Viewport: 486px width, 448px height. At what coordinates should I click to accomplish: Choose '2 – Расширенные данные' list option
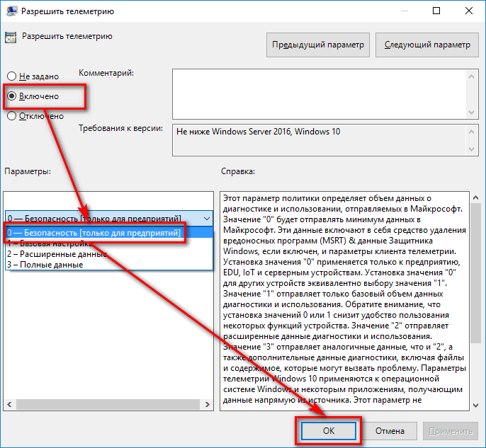pyautogui.click(x=109, y=254)
